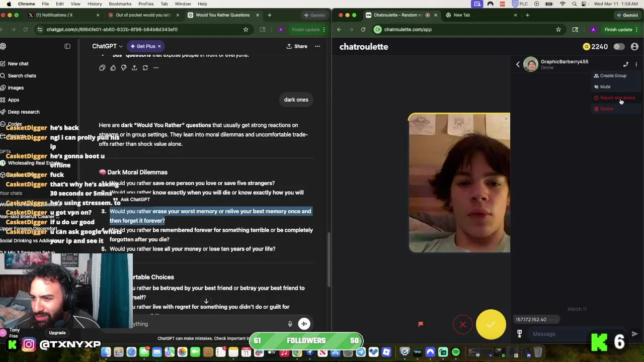The width and height of the screenshot is (644, 362).
Task: Open Spotify in the Dock
Action: pyautogui.click(x=456, y=352)
